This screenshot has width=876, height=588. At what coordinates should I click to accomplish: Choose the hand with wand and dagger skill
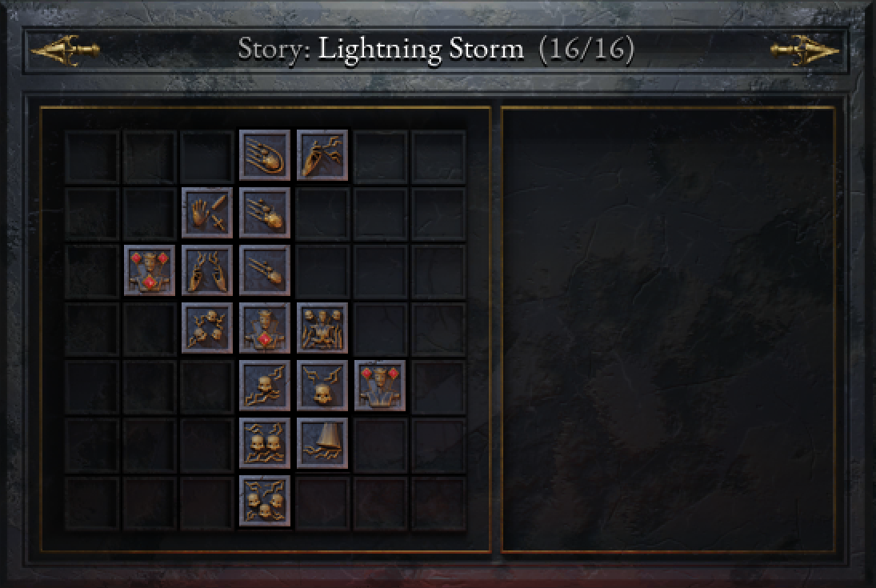pos(207,213)
